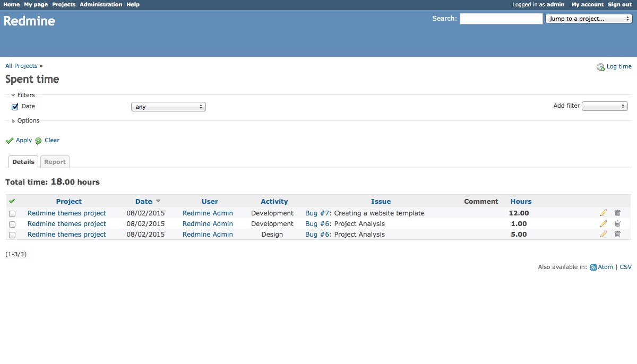Screen dimensions: 637x364
Task: Open the Administration menu
Action: click(x=101, y=4)
